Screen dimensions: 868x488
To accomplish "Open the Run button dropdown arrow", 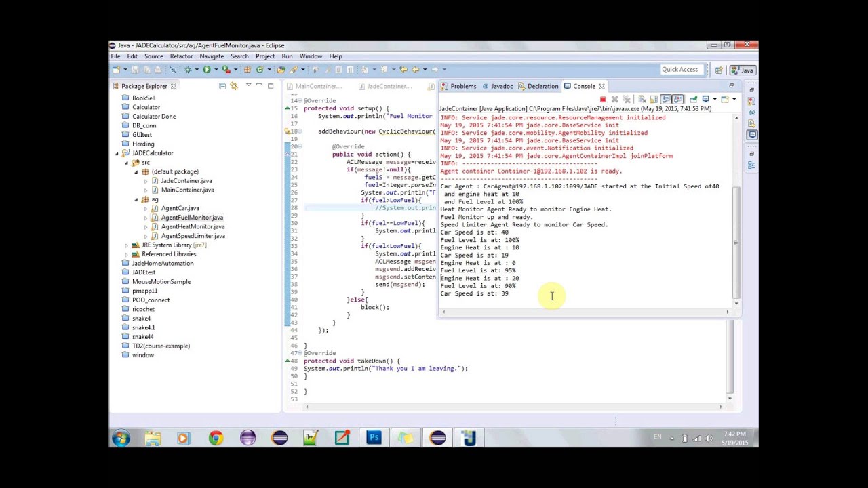I will [216, 69].
